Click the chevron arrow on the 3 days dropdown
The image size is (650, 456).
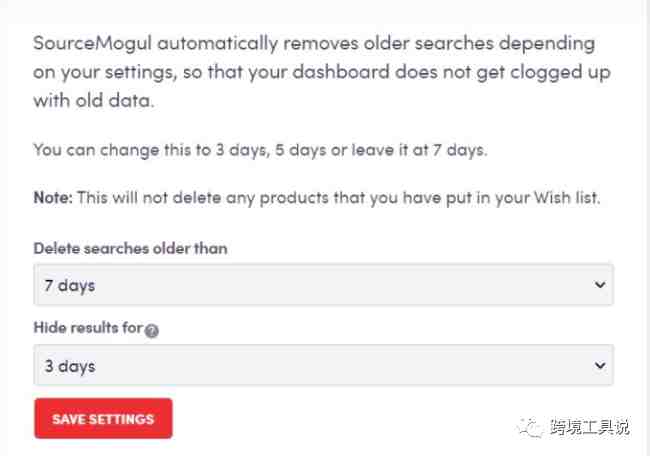coord(599,365)
